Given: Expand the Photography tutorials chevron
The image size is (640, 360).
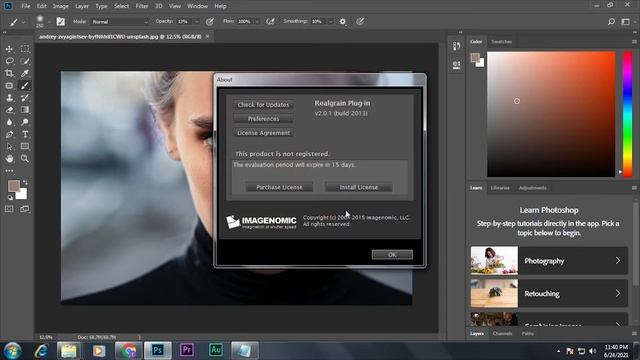Looking at the screenshot, I should [618, 260].
